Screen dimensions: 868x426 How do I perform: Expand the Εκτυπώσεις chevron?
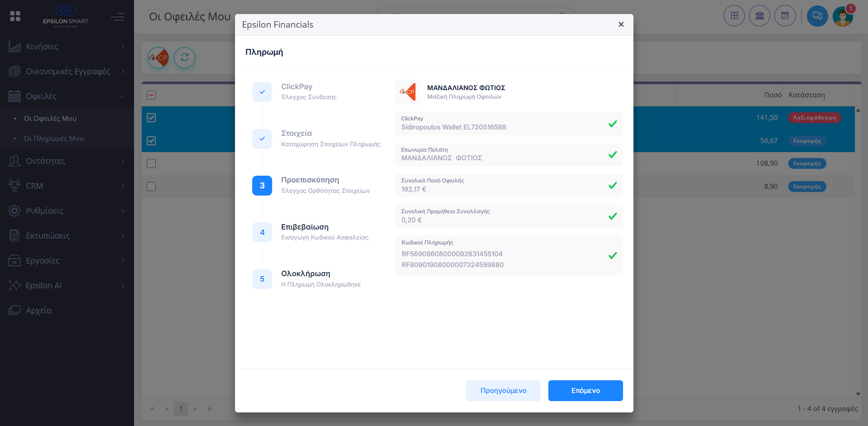click(x=123, y=236)
